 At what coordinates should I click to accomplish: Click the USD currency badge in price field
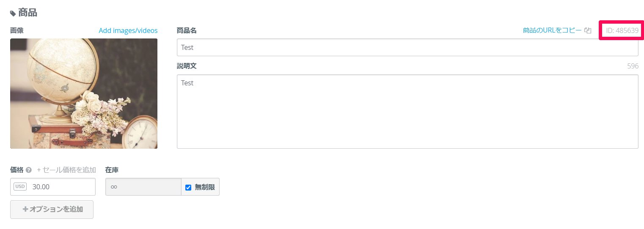[x=20, y=186]
